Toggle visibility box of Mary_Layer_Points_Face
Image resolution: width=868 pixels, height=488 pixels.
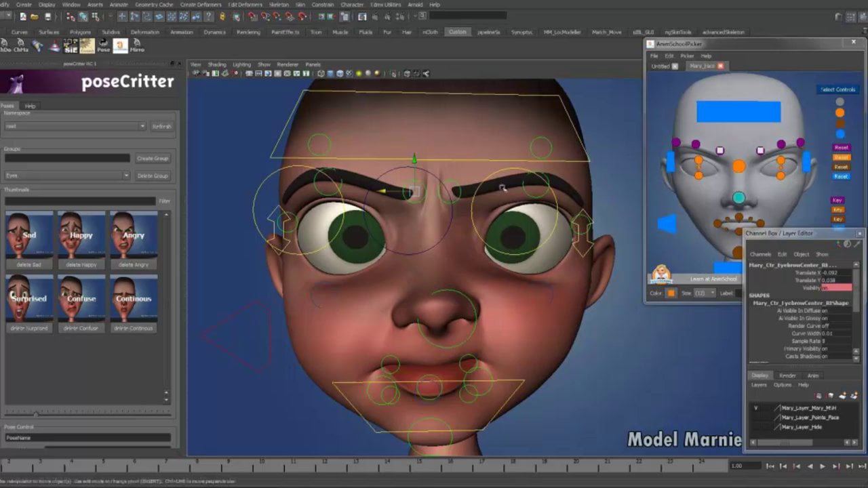pyautogui.click(x=755, y=418)
